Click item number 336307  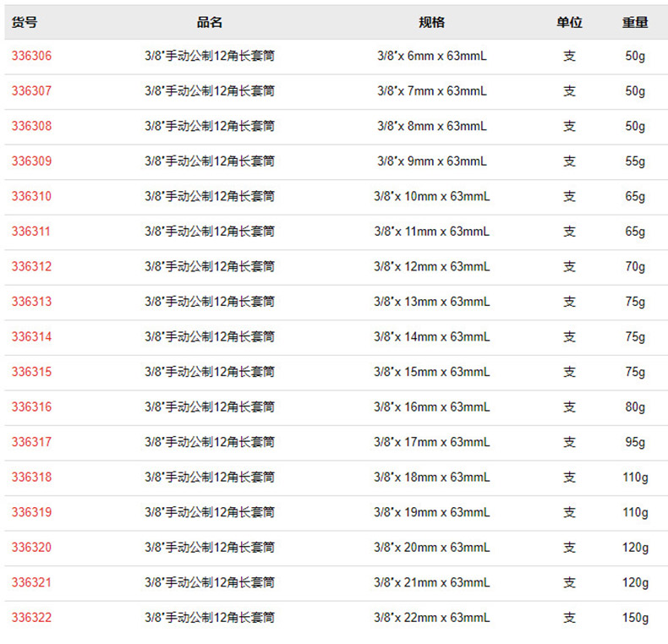[31, 91]
